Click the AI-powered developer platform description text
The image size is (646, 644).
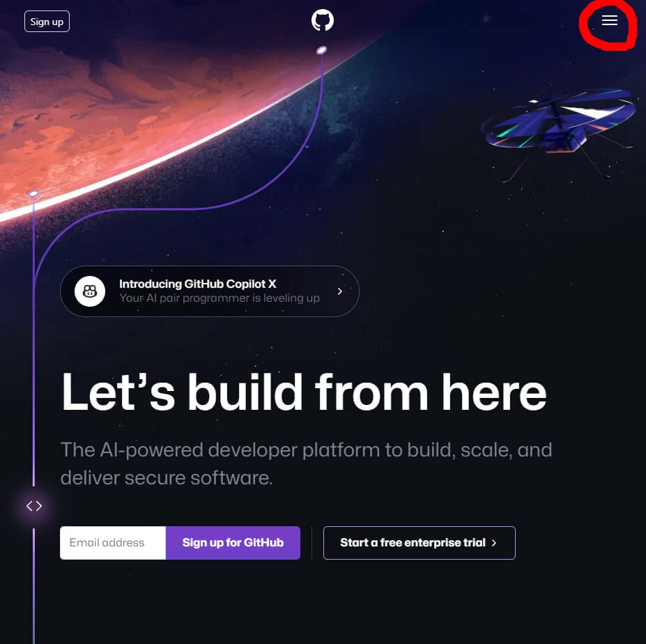click(306, 463)
